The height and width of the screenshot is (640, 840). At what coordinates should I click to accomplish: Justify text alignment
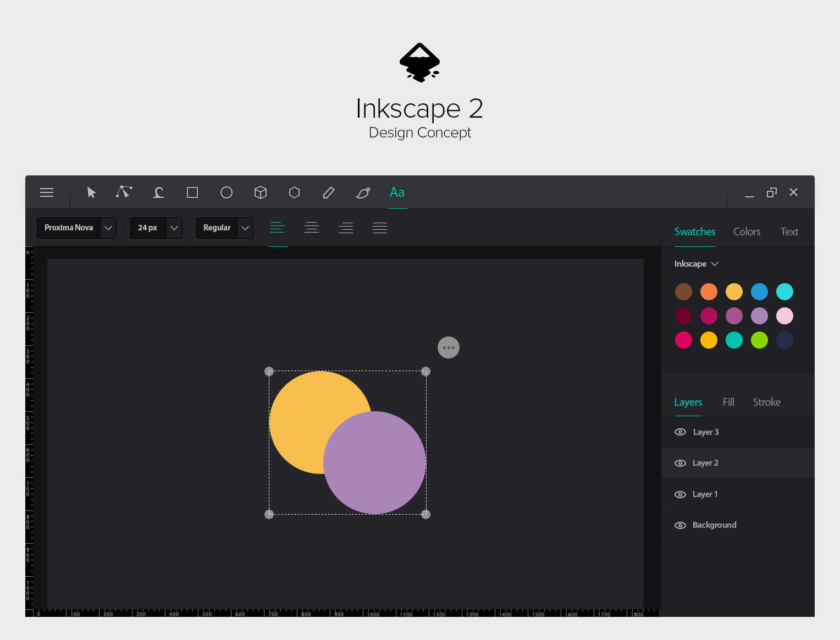click(380, 228)
